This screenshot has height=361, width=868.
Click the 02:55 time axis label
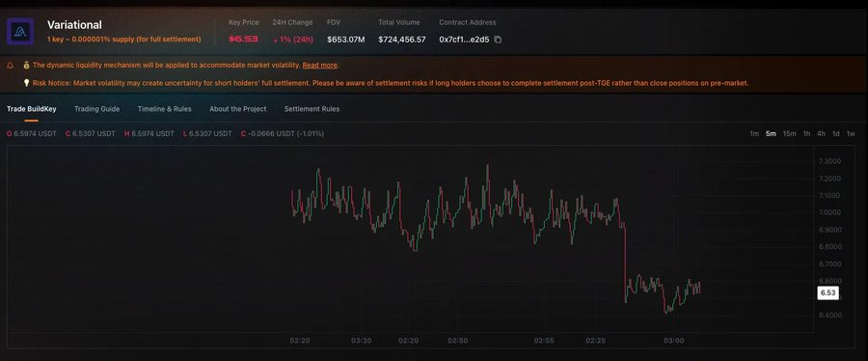[544, 341]
